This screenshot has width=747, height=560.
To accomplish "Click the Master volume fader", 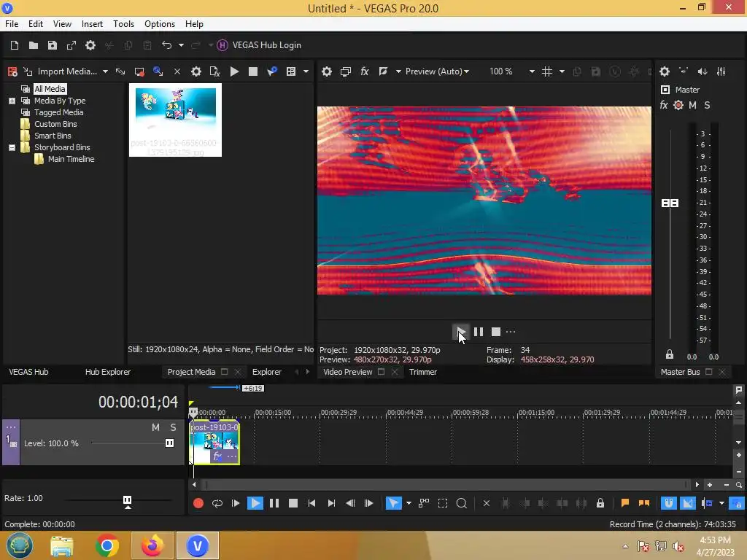I will (x=670, y=203).
